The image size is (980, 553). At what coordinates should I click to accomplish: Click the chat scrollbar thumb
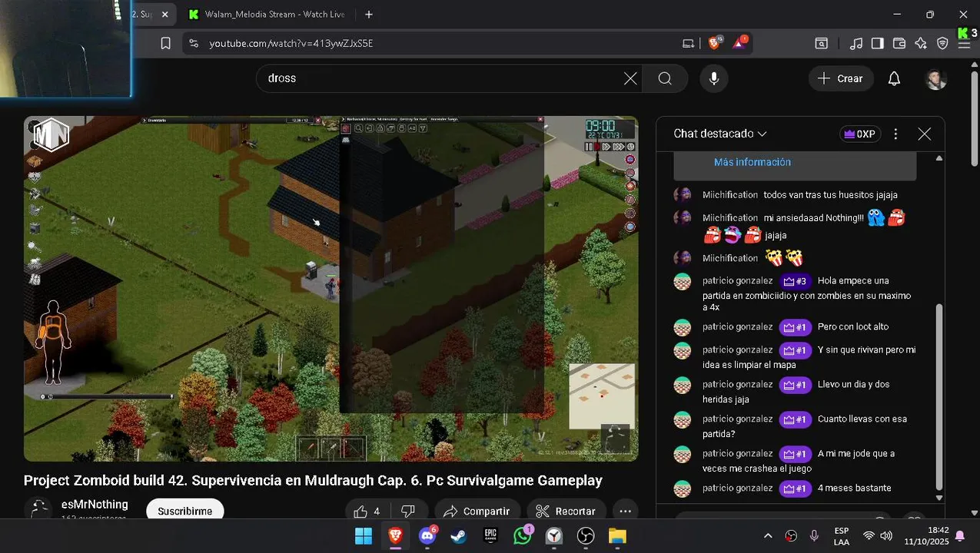(x=938, y=397)
